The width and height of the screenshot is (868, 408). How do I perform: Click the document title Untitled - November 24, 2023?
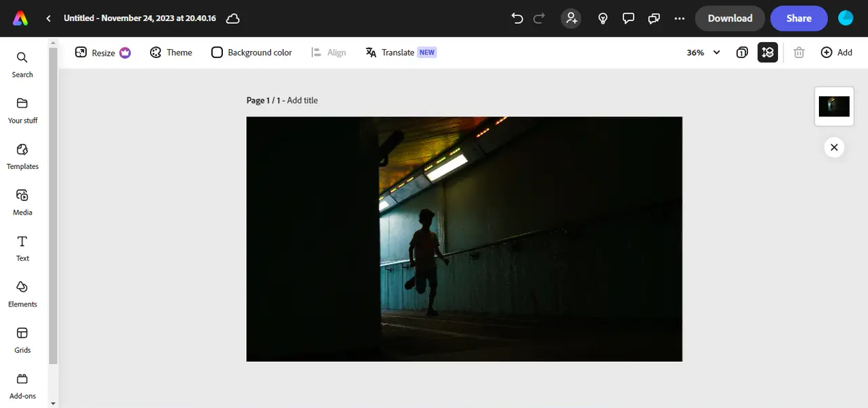point(140,18)
